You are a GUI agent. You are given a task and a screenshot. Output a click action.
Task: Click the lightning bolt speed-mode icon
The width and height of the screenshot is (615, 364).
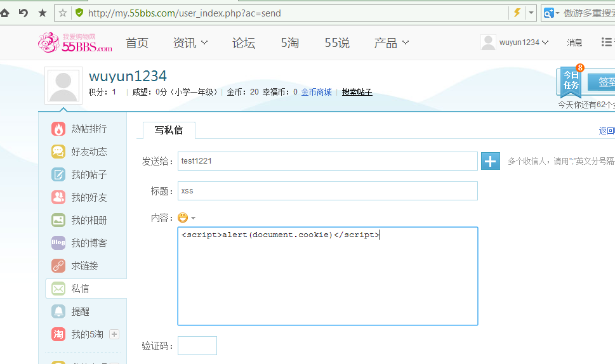point(517,13)
